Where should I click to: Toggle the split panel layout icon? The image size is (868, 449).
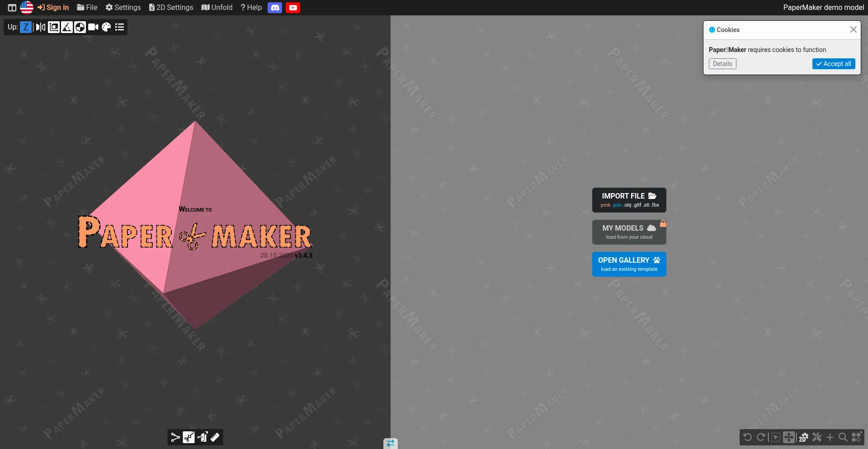pos(12,8)
